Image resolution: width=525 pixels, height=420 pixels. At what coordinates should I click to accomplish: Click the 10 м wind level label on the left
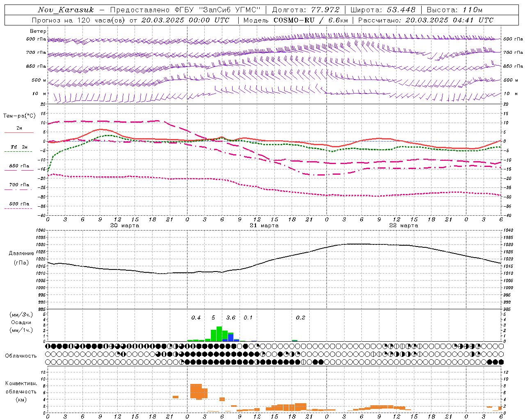click(x=39, y=94)
